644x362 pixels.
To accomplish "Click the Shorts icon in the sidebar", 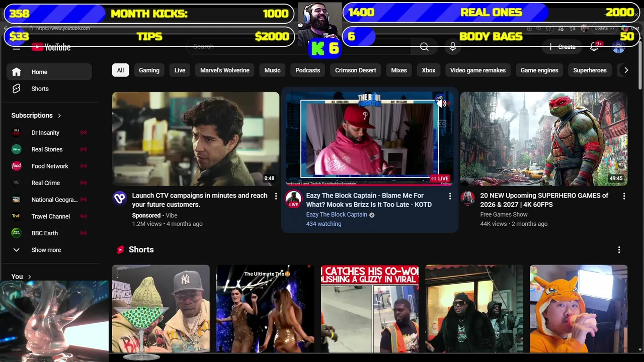I will click(17, 88).
